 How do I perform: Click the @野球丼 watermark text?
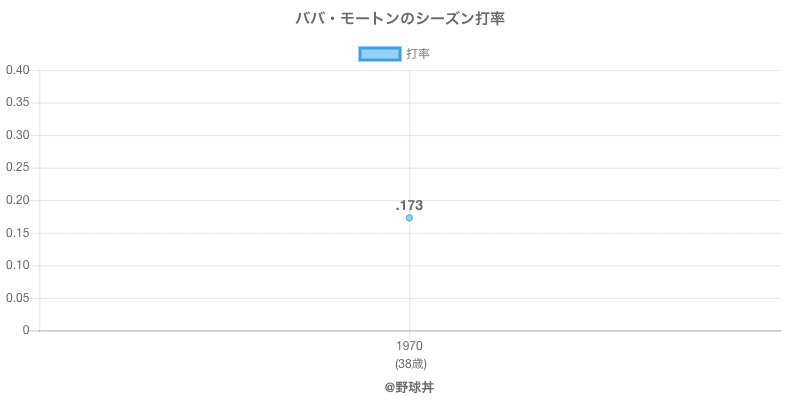pos(409,387)
